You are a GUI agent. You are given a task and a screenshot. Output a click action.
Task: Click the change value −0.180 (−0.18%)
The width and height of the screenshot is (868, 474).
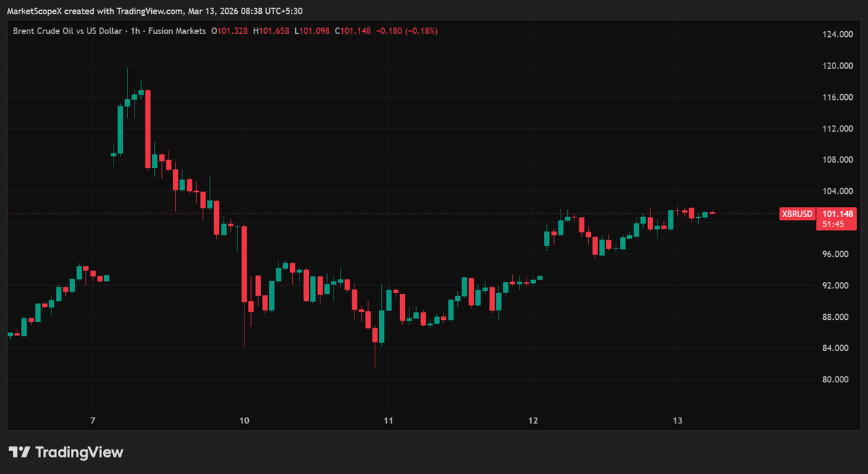407,31
